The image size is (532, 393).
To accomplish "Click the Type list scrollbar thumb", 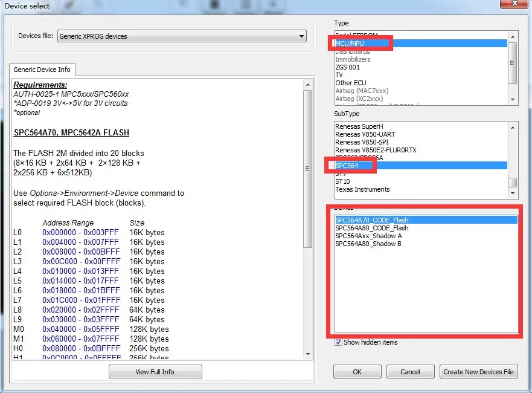I will coord(513,63).
